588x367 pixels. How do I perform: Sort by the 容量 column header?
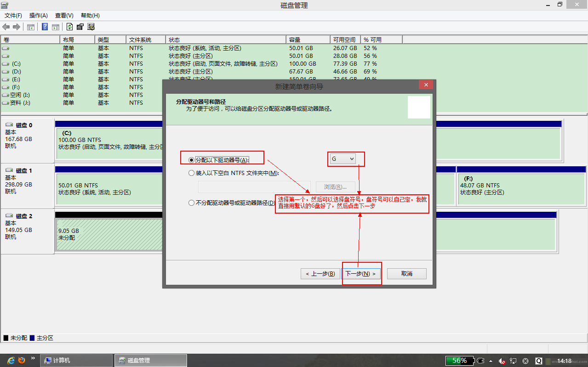point(308,40)
